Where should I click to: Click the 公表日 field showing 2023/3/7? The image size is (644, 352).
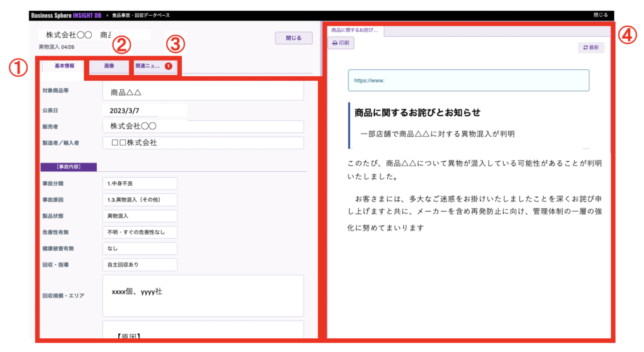coord(145,110)
